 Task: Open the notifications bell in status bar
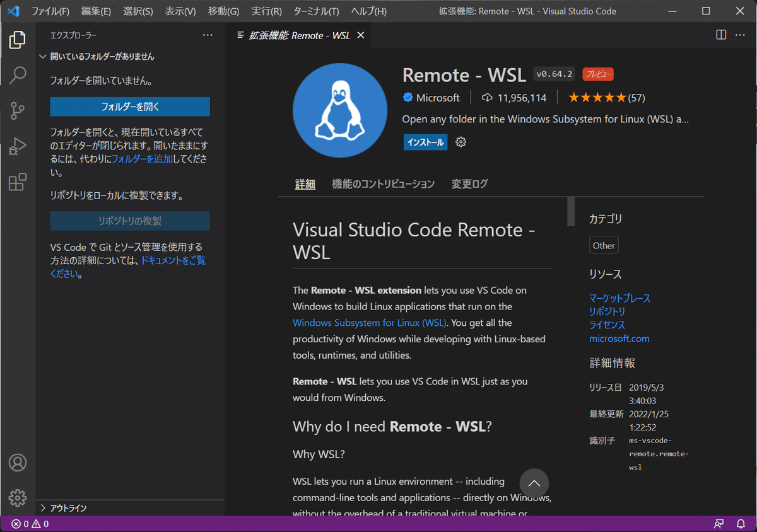tap(741, 524)
